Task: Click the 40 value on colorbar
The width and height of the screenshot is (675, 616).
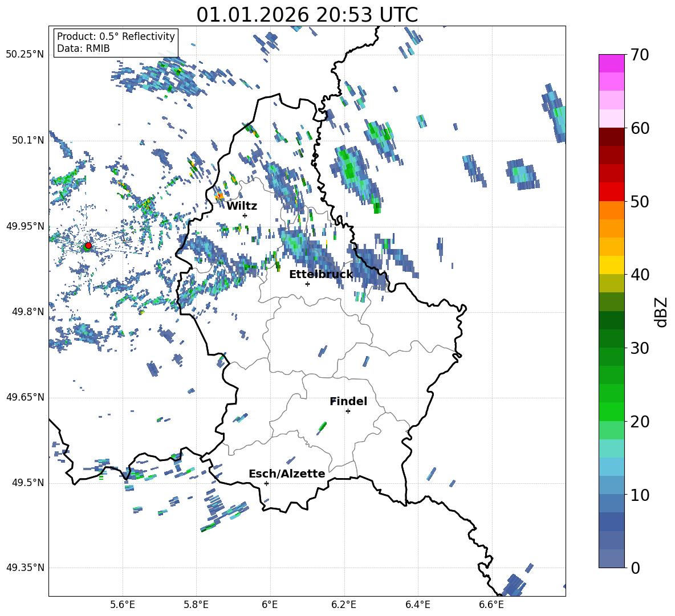Action: click(x=639, y=275)
